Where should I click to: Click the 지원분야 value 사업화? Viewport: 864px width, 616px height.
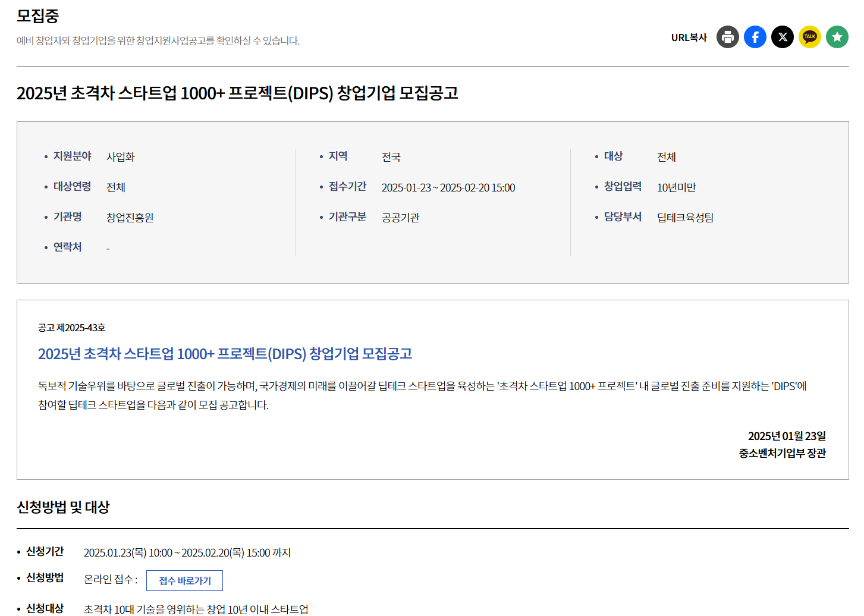(x=121, y=157)
